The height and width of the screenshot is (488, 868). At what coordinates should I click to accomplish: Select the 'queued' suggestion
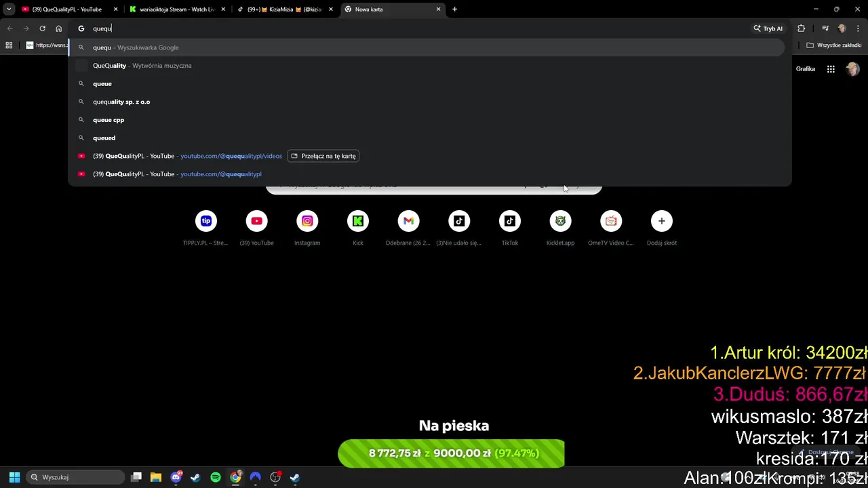coord(427,138)
